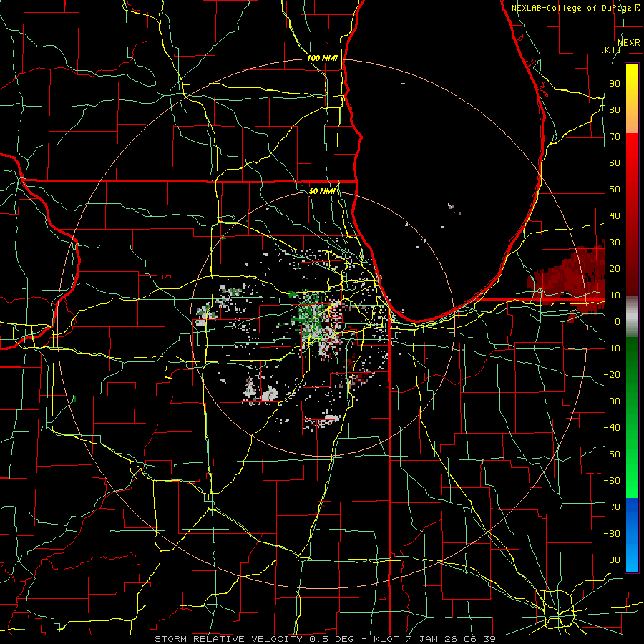Click the 40 value on velocity scale
This screenshot has height=644, width=644.
(615, 216)
